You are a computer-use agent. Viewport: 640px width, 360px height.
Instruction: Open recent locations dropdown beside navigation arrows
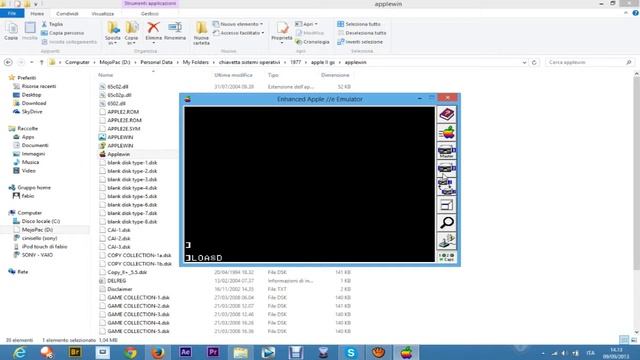[x=31, y=62]
